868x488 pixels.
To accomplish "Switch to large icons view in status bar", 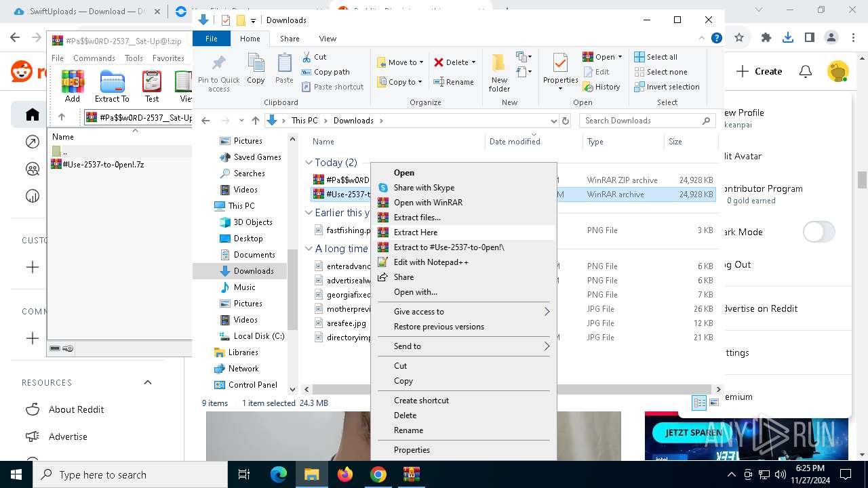I will click(x=713, y=403).
